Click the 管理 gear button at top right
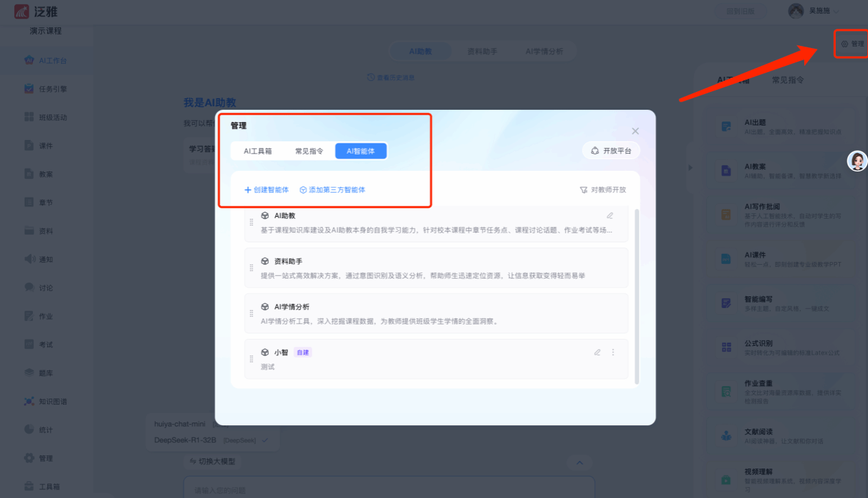Viewport: 868px width, 498px height. click(852, 44)
